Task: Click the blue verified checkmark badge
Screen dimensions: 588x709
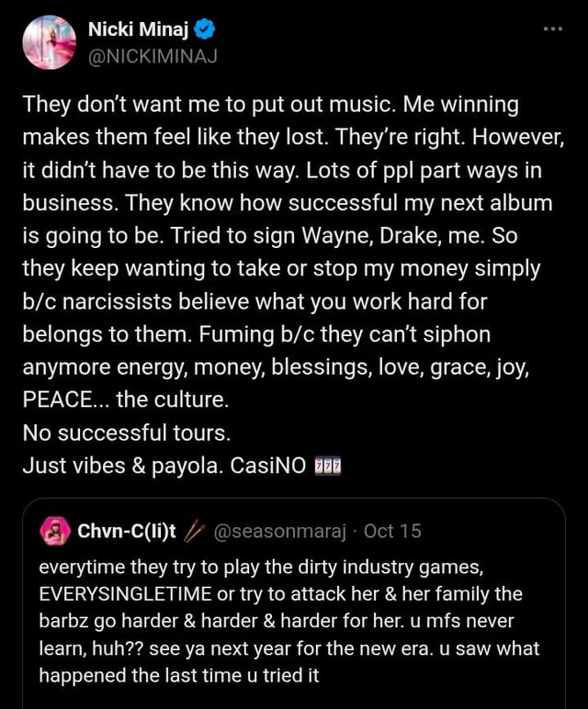Action: [206, 30]
